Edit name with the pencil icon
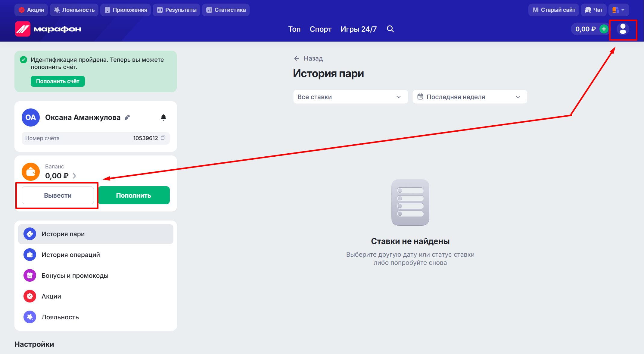This screenshot has width=644, height=354. pyautogui.click(x=127, y=117)
